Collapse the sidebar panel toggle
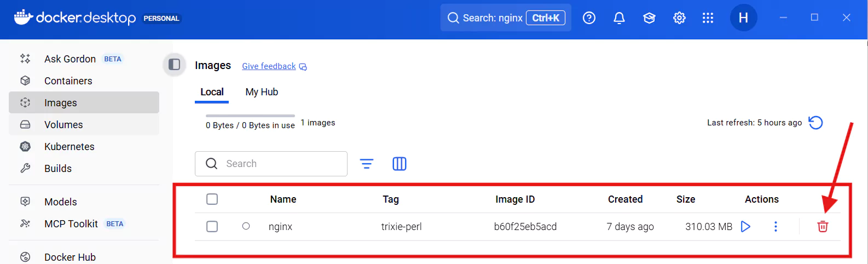 pyautogui.click(x=175, y=65)
